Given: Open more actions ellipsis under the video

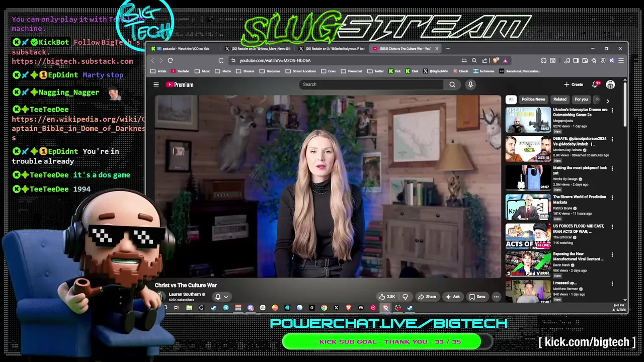Looking at the screenshot, I should click(496, 297).
